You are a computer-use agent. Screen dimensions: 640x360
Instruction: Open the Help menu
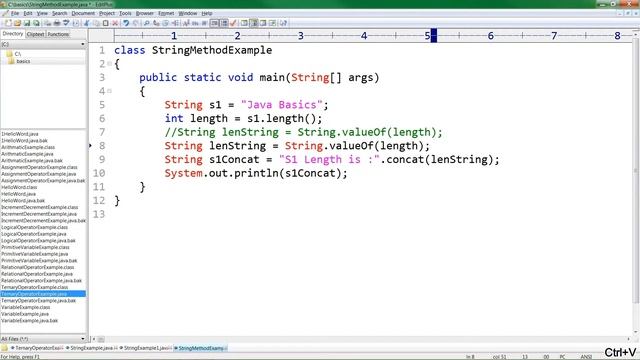click(x=207, y=13)
